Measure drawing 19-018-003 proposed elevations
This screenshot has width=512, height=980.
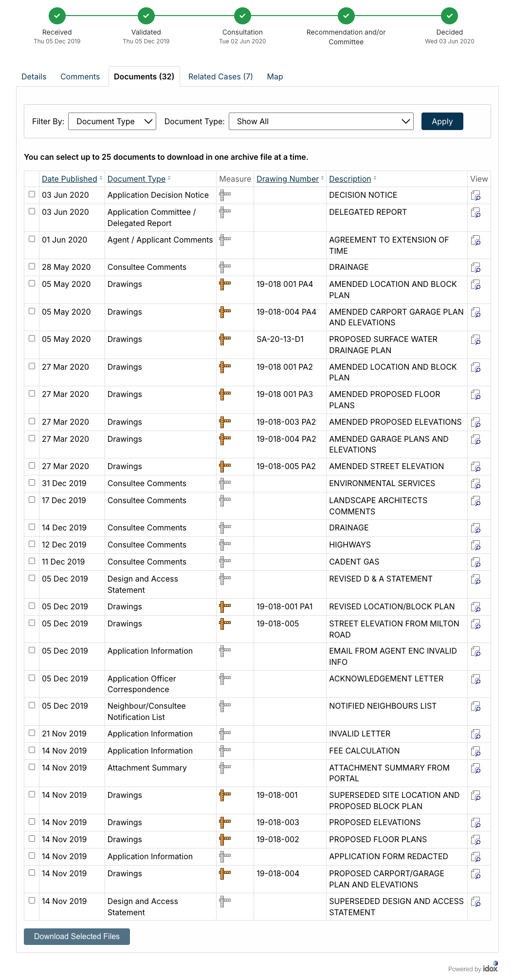(x=225, y=823)
